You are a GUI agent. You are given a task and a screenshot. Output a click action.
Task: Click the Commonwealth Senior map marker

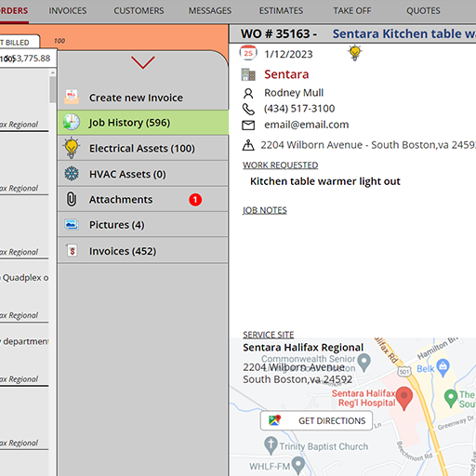coord(364,363)
